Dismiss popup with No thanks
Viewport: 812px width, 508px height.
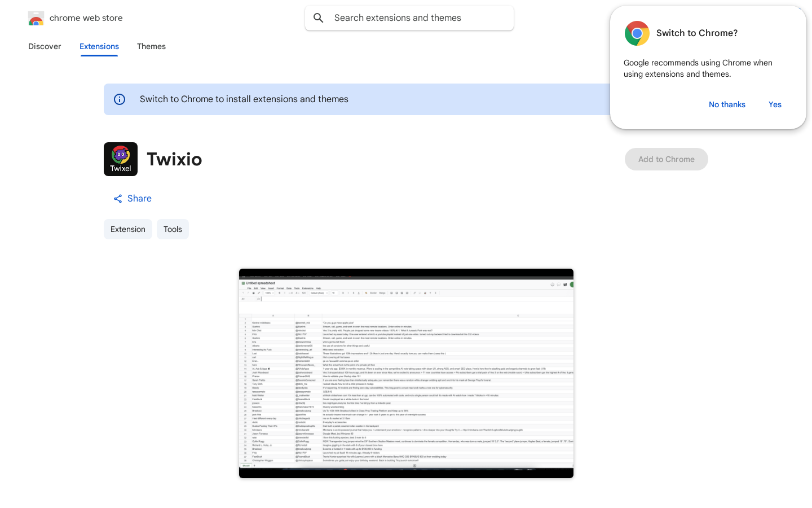coord(727,104)
